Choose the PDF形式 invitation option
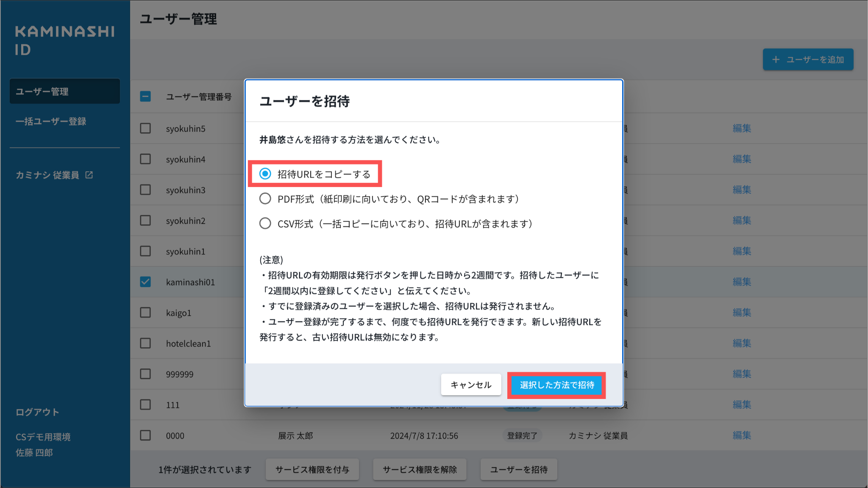The image size is (868, 488). coord(265,199)
